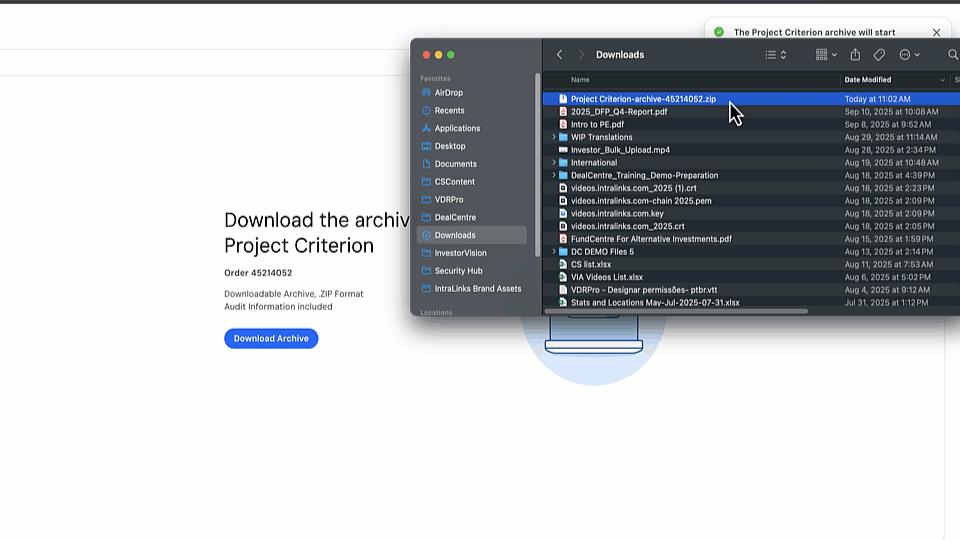Viewport: 960px width, 540px height.
Task: Sort by Date Modified column header
Action: (x=868, y=80)
